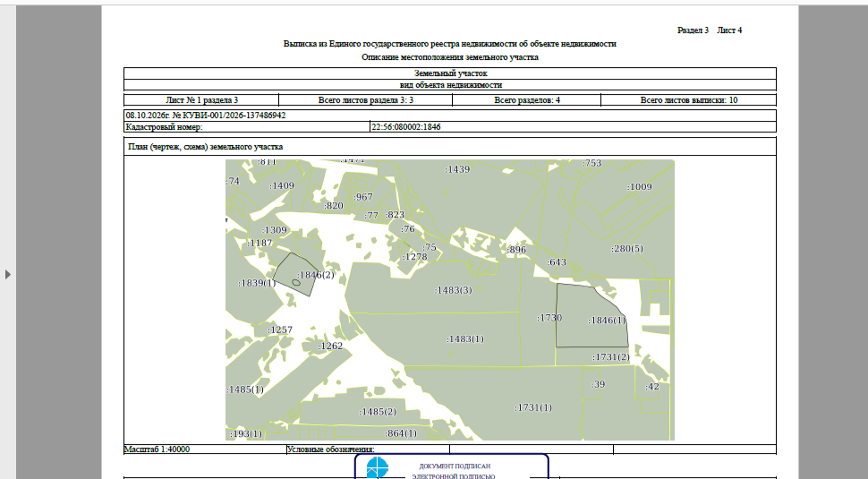Click parcel label :1731(2) on map
The height and width of the screenshot is (479, 868).
[x=610, y=357]
